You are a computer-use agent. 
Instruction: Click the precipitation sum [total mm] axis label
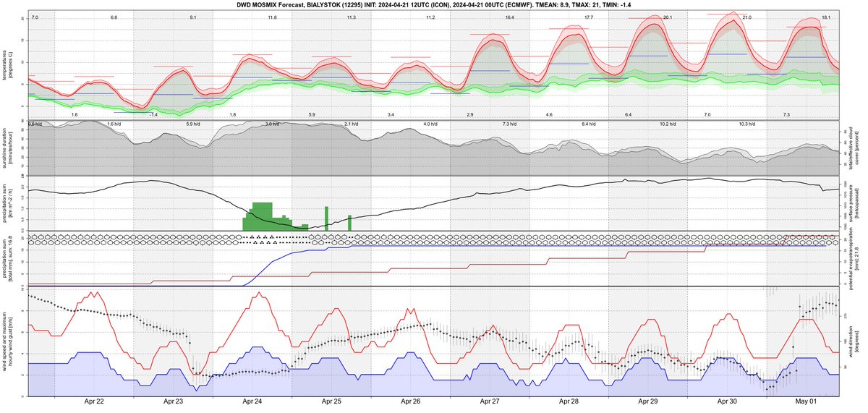(x=8, y=258)
